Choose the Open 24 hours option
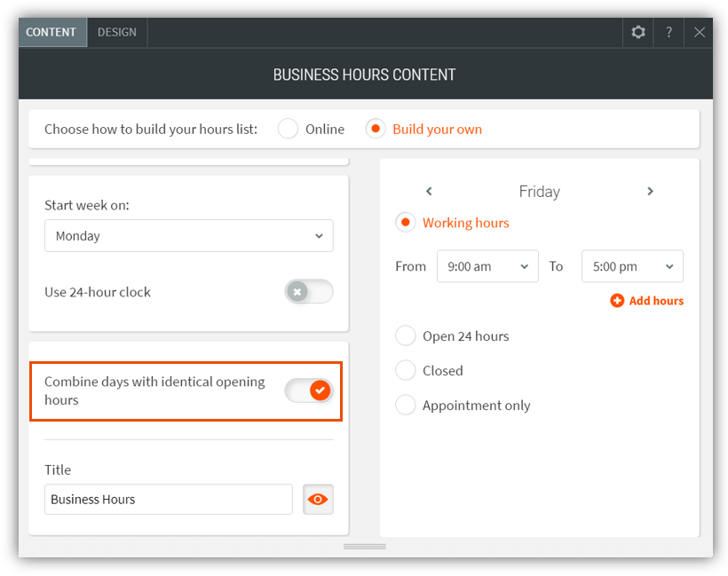This screenshot has width=728, height=576. 406,336
